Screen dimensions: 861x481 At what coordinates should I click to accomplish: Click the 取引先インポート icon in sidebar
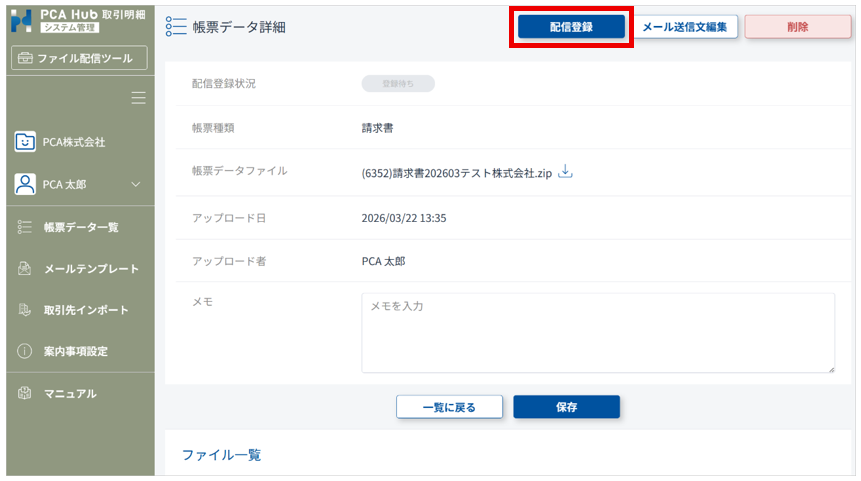pyautogui.click(x=26, y=310)
